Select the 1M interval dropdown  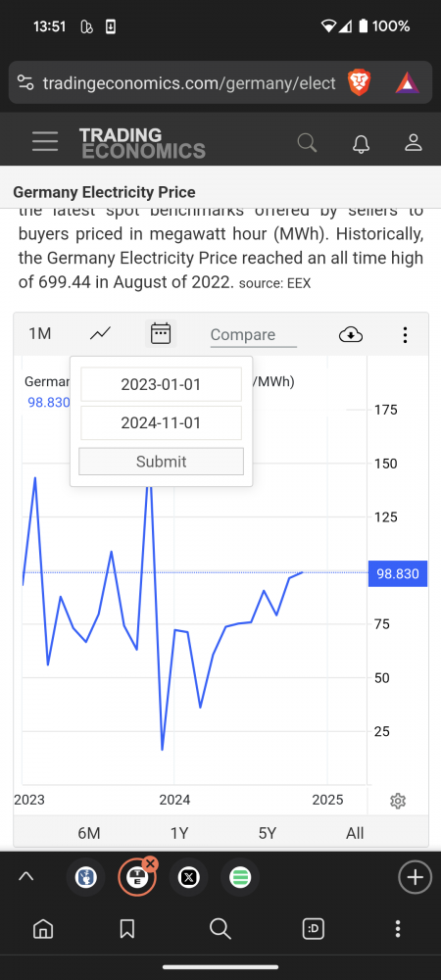(40, 334)
